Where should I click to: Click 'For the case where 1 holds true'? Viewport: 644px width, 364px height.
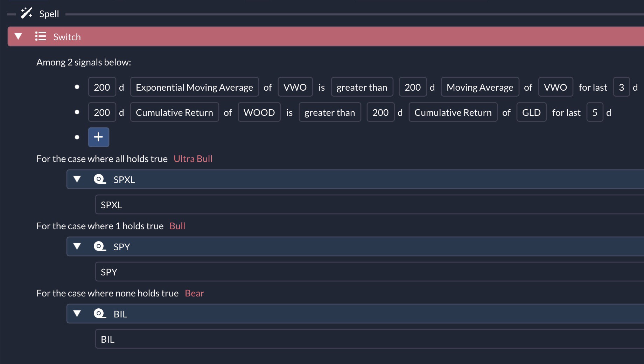point(100,226)
